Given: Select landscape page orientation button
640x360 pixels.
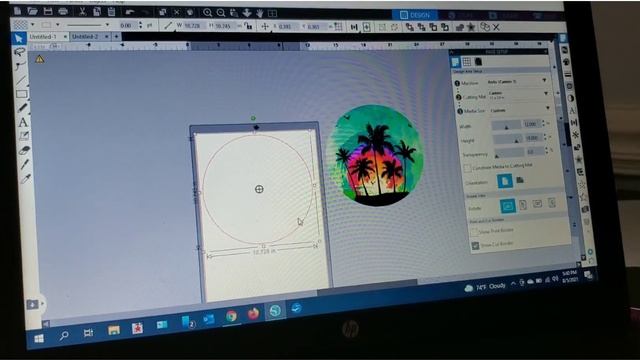Looking at the screenshot, I should pyautogui.click(x=520, y=180).
